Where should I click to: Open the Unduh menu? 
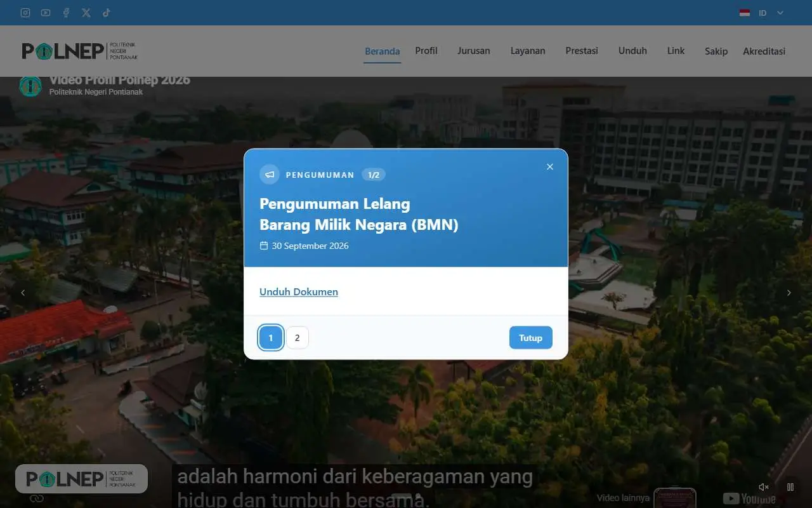[632, 51]
